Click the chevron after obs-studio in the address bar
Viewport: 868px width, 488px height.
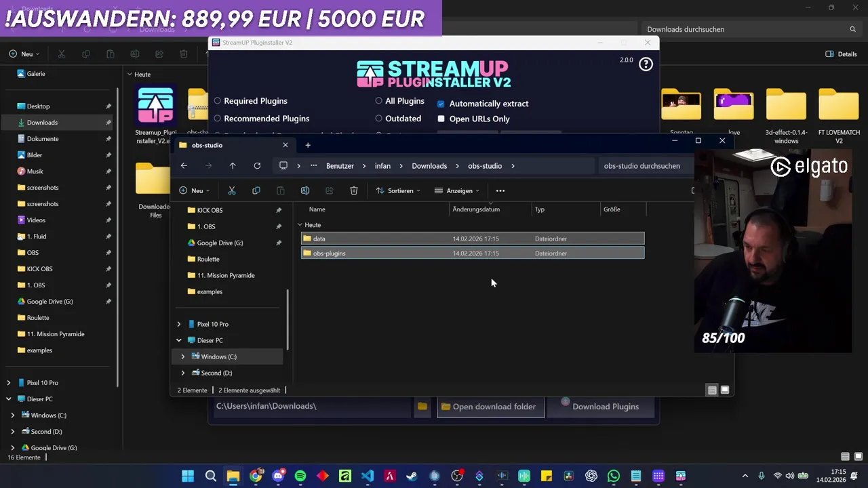[513, 165]
